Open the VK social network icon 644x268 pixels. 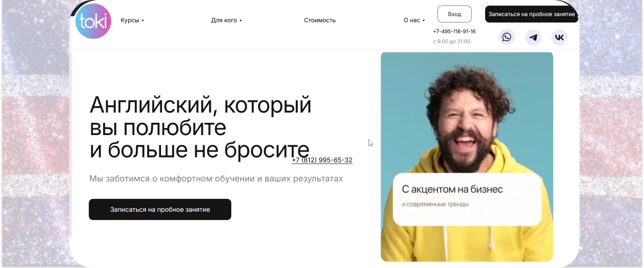click(x=559, y=38)
